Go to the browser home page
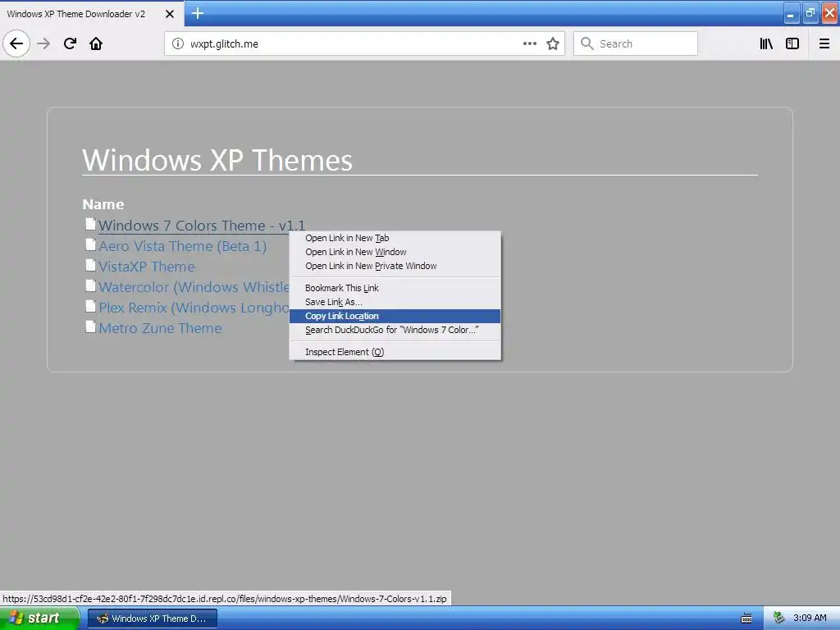The height and width of the screenshot is (630, 840). point(96,43)
